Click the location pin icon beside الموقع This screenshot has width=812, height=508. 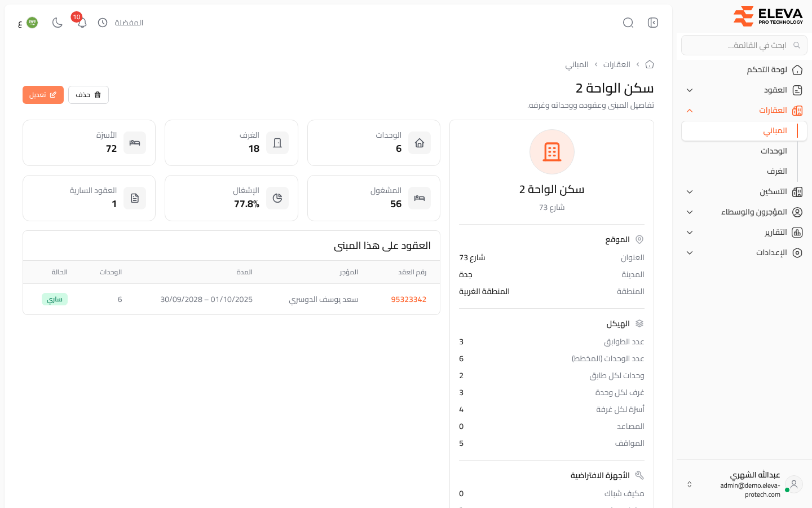(639, 239)
